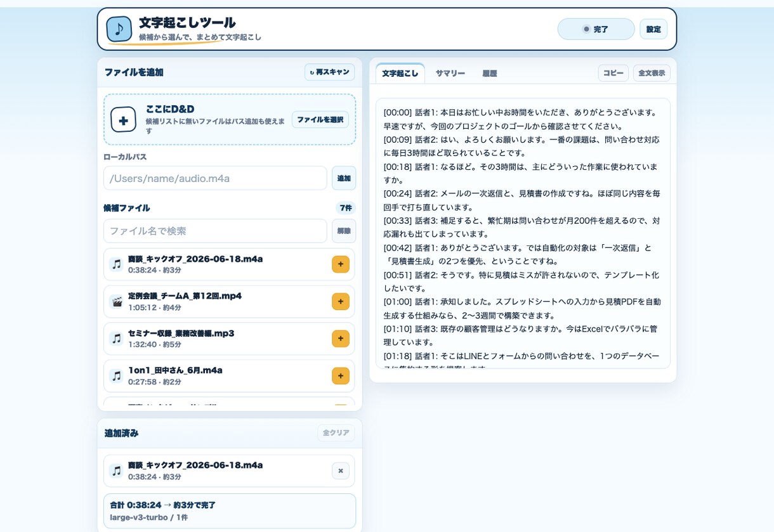Click the music note app logo icon
Viewport: 774px width, 532px height.
(x=119, y=29)
